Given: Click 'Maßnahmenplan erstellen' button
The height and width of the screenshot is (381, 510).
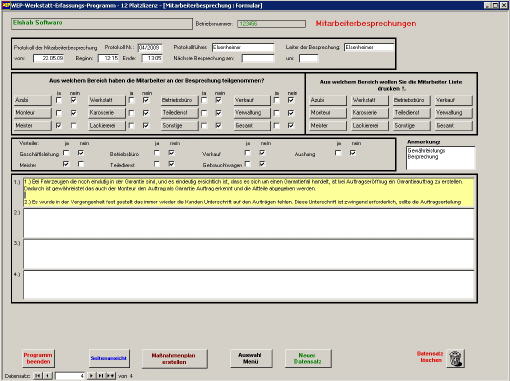Looking at the screenshot, I should [x=174, y=359].
